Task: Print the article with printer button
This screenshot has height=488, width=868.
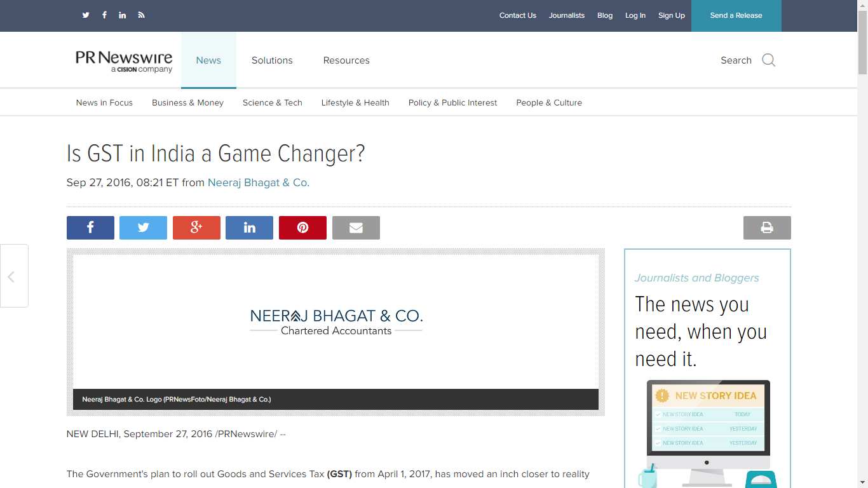Action: coord(767,227)
